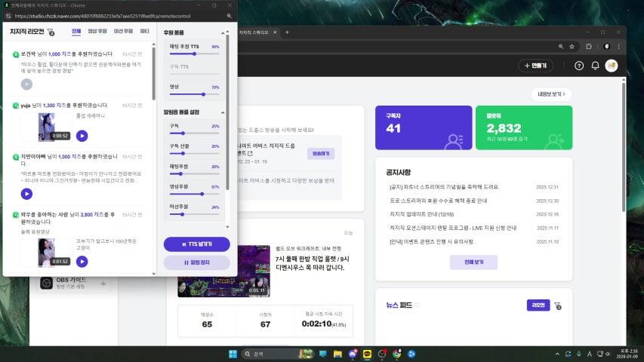Open the Chrome extensions puzzle icon
Image resolution: width=644 pixels, height=362 pixels.
(589, 47)
